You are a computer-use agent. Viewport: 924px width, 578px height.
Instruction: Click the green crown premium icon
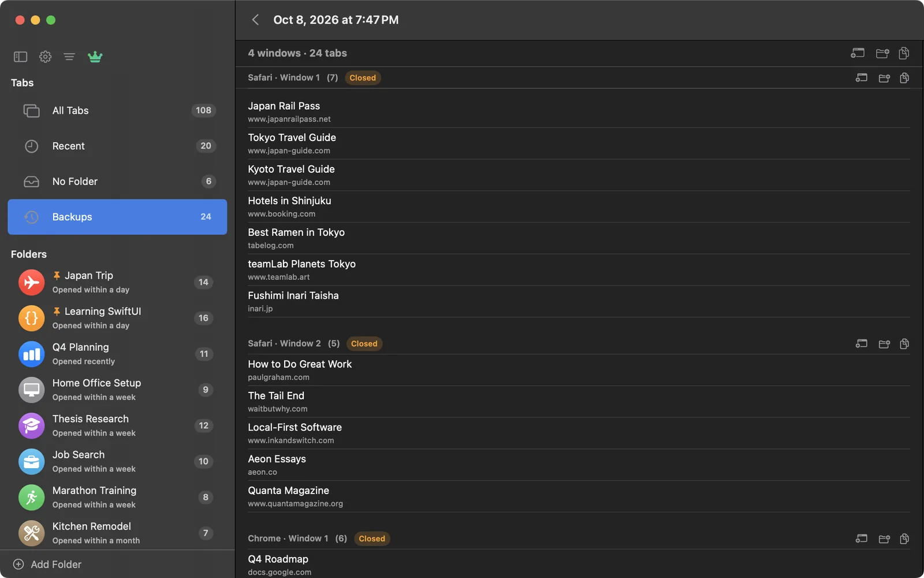tap(95, 57)
